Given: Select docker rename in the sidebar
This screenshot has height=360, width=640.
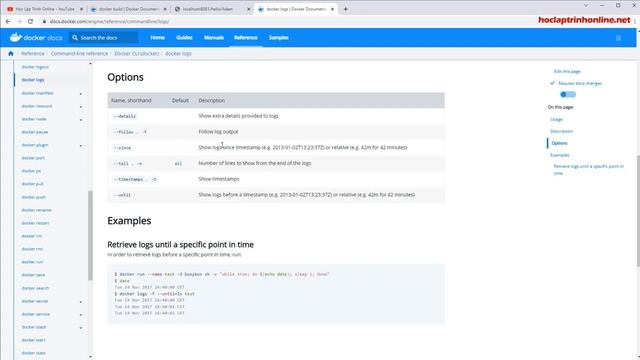Looking at the screenshot, I should [36, 210].
